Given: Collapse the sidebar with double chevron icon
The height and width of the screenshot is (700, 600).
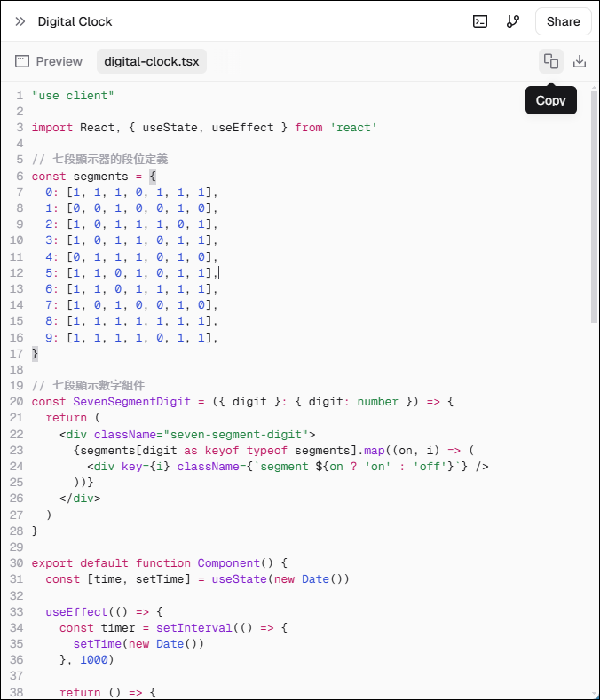Looking at the screenshot, I should click(20, 21).
